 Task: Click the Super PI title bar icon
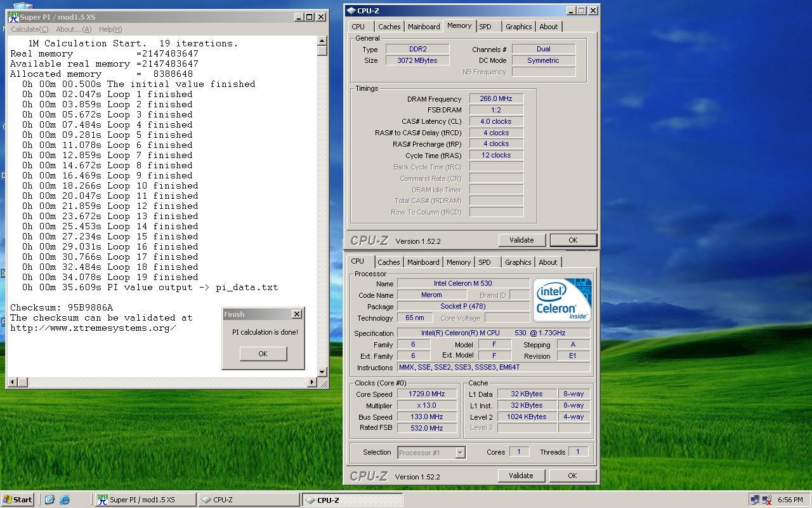(13, 17)
